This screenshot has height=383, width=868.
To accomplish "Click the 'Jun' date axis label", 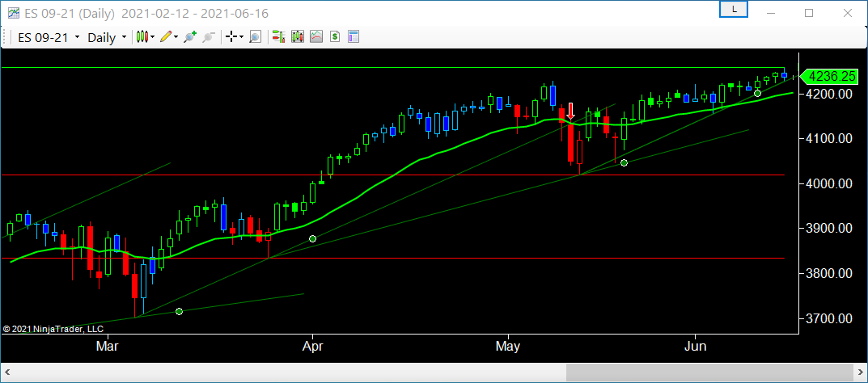I will (x=695, y=347).
